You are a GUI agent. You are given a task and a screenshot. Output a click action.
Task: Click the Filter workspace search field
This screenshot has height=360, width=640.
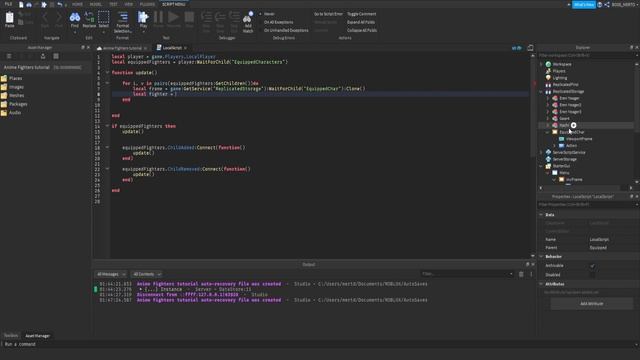coord(587,56)
